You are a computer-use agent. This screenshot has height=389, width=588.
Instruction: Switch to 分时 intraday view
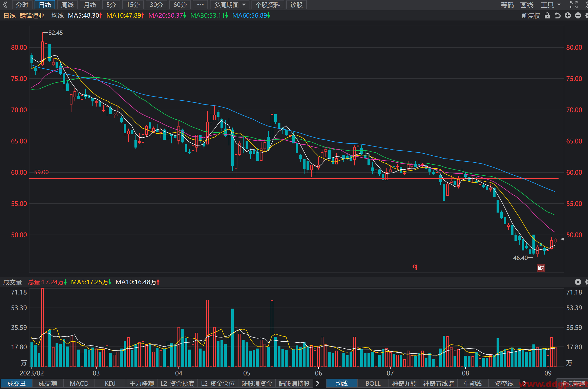tap(22, 5)
